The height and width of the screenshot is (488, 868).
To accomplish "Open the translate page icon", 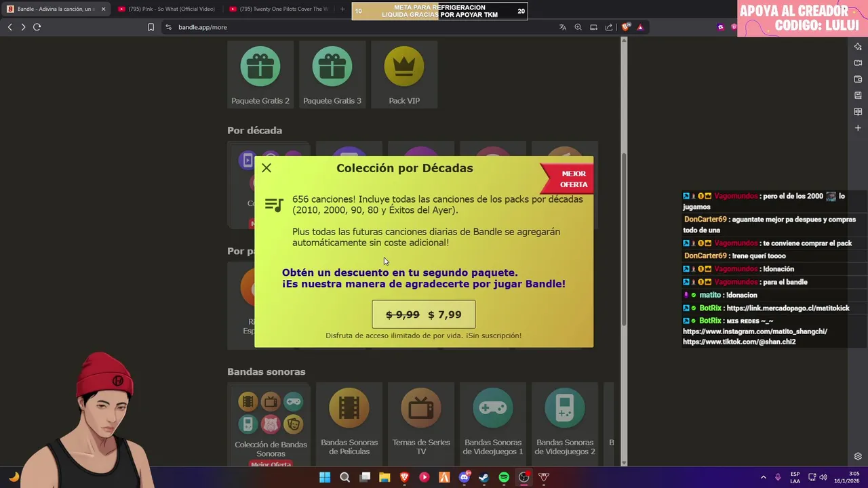I will tap(562, 27).
